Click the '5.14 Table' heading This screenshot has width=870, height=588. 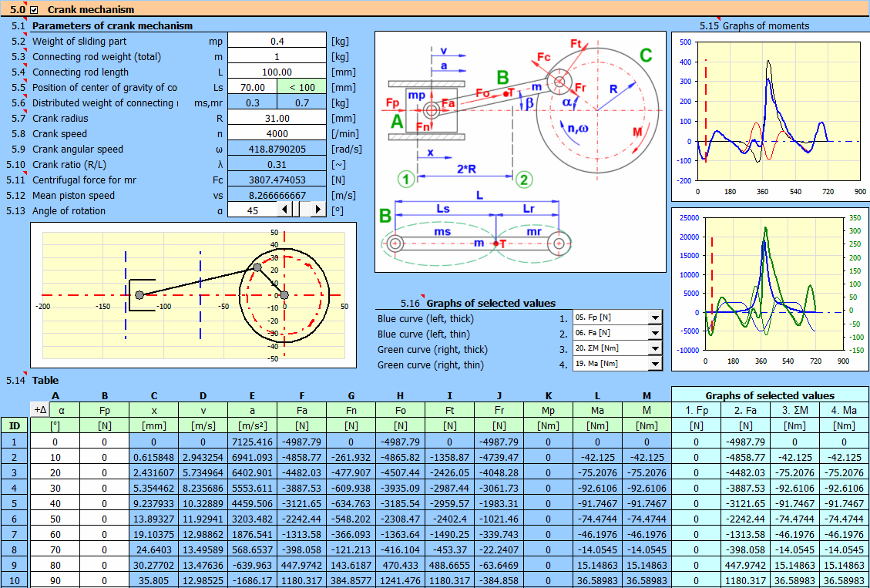click(32, 380)
